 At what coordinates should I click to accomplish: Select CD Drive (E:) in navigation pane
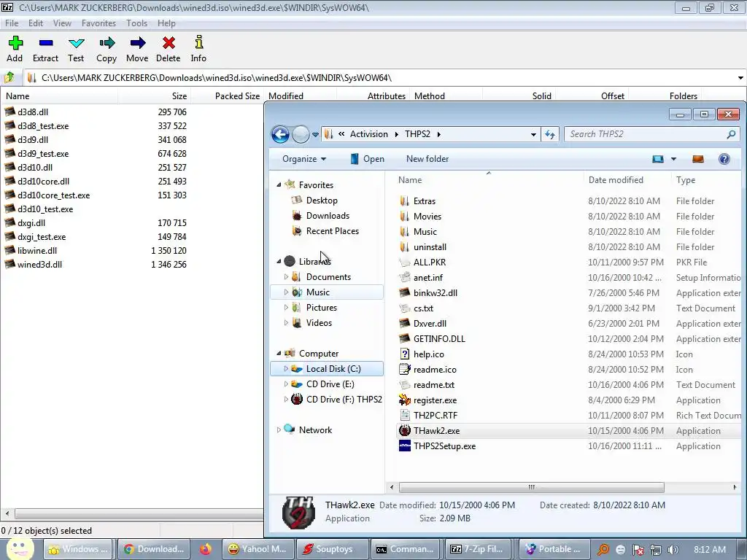330,384
